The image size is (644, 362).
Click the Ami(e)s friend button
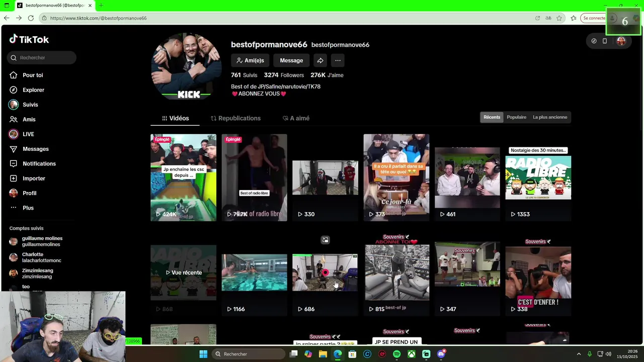250,60
